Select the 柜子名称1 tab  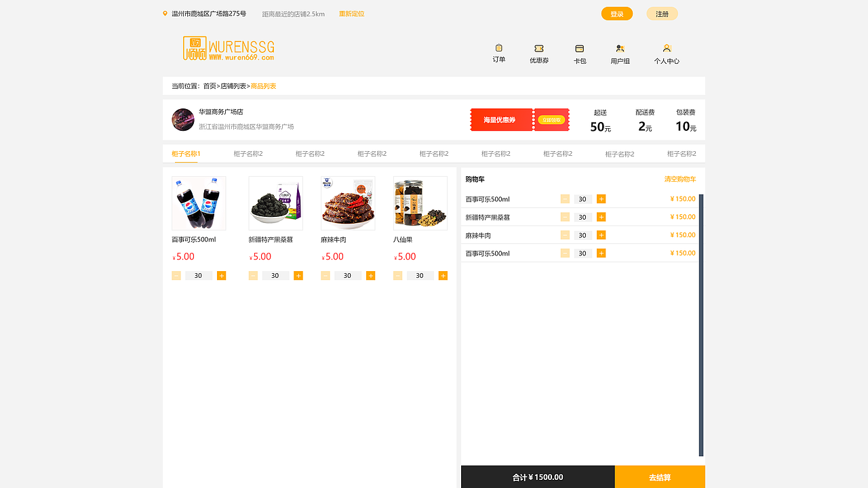[186, 154]
